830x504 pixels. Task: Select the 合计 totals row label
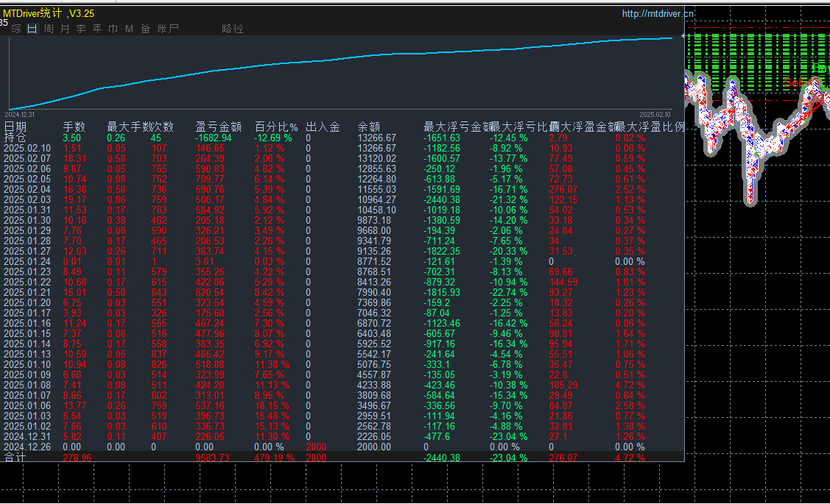click(x=15, y=458)
